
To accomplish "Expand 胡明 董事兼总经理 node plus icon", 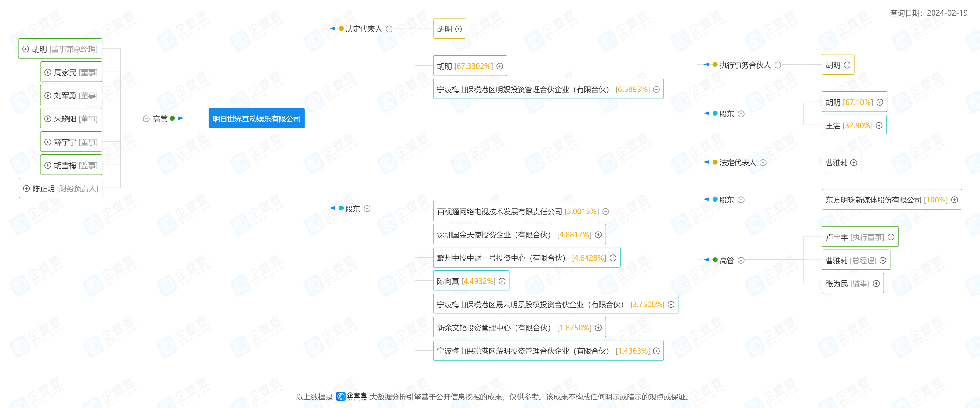I will 26,49.
